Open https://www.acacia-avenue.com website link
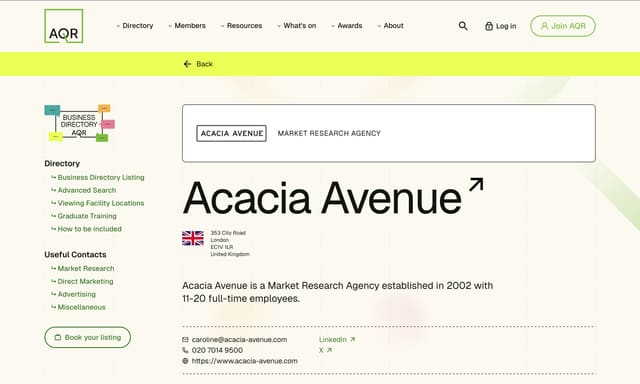Viewport: 640px width, 384px height. (x=244, y=361)
